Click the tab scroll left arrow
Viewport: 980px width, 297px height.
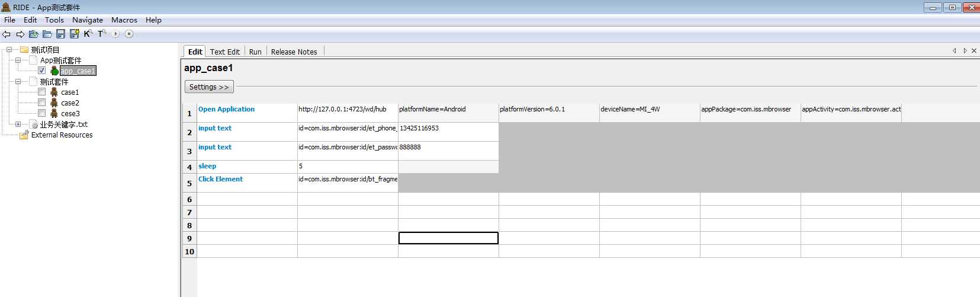(955, 51)
